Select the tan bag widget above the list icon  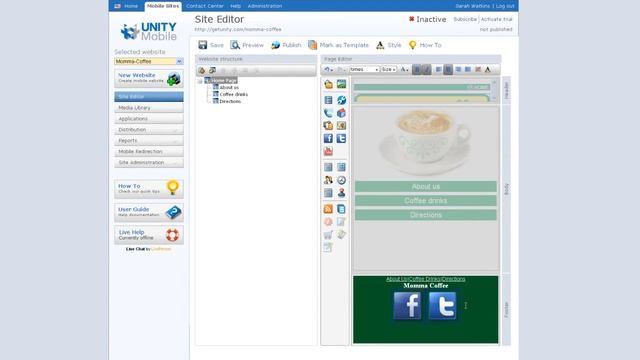coord(328,84)
